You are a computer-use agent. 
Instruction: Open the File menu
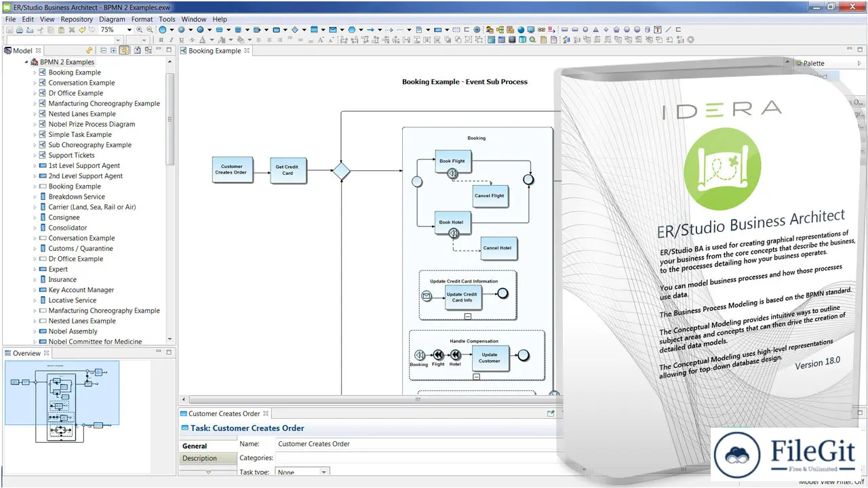click(x=10, y=20)
